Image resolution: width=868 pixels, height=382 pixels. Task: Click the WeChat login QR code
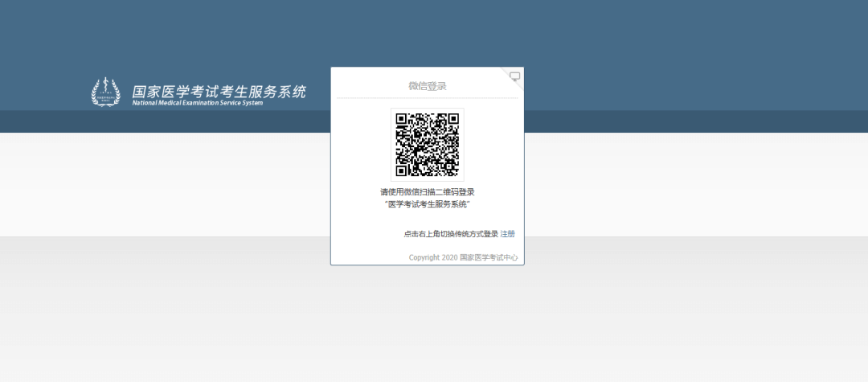point(428,145)
